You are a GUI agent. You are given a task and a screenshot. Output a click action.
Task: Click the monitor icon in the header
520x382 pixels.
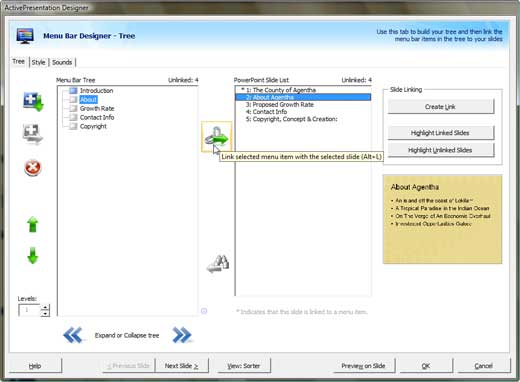click(x=25, y=36)
